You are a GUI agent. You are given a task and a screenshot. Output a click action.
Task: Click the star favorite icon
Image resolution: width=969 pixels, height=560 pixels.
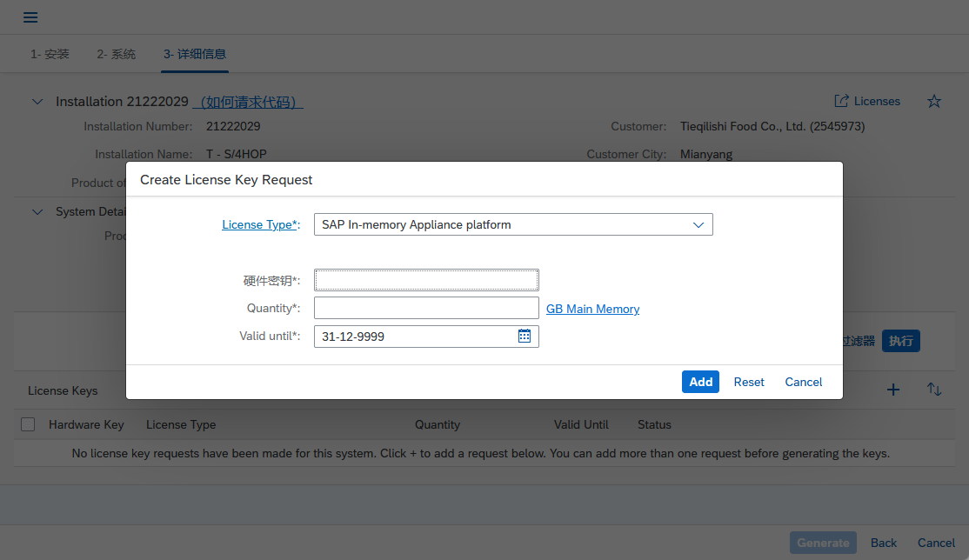click(x=933, y=102)
